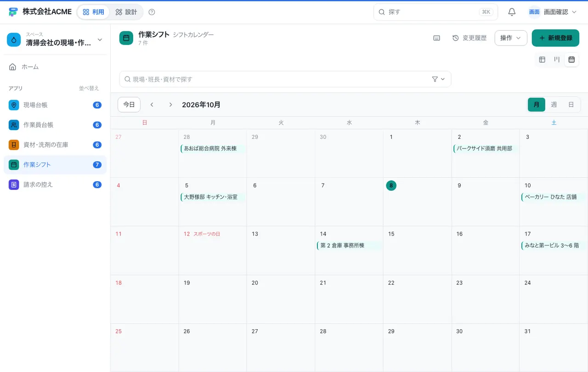Image resolution: width=588 pixels, height=372 pixels.
Task: Go to next month arrow
Action: (170, 104)
